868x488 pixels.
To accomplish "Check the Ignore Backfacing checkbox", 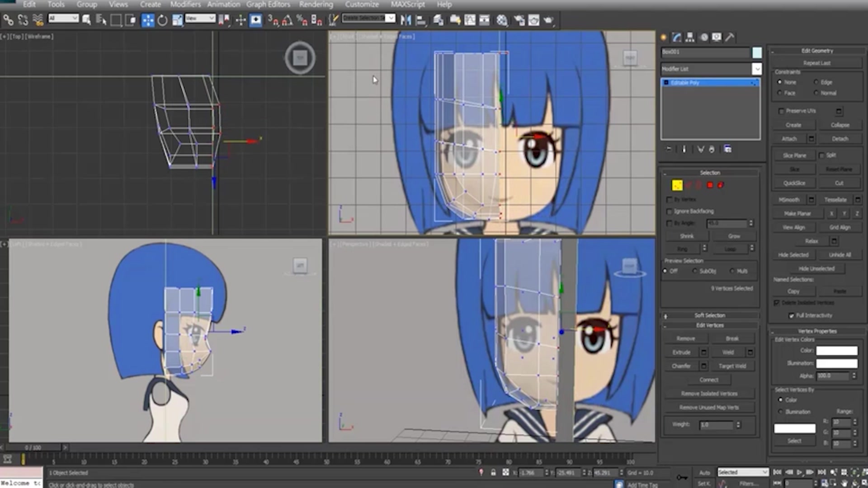I will (669, 211).
